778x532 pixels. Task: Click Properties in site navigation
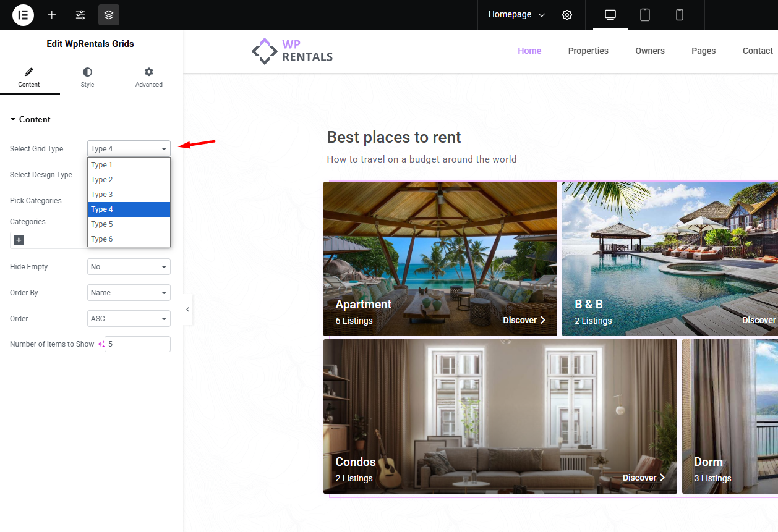tap(588, 51)
